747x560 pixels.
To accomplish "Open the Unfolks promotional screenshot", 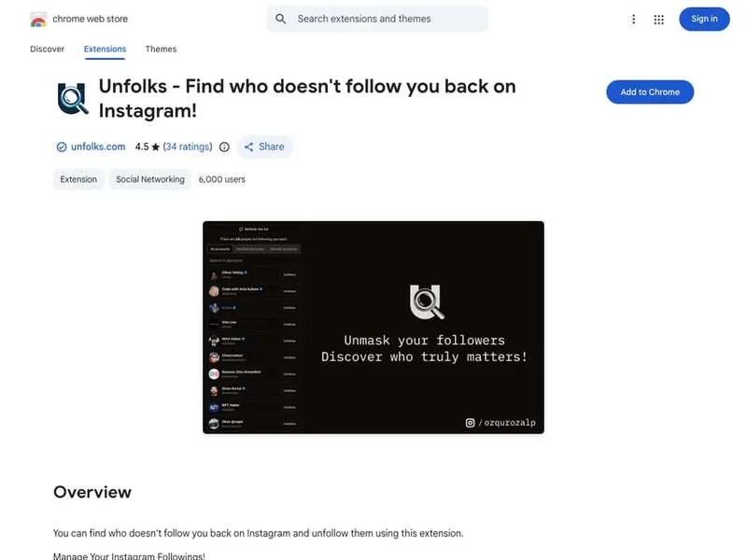I will pyautogui.click(x=373, y=329).
